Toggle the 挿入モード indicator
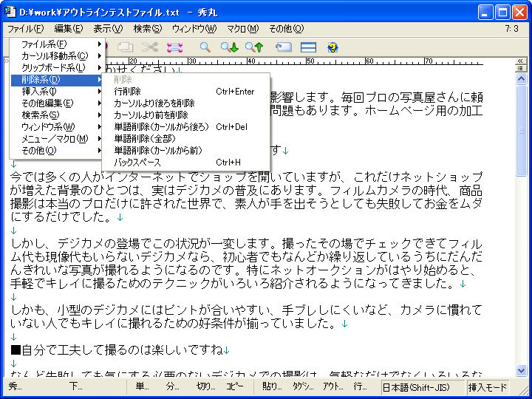This screenshot has height=399, width=532. 488,387
